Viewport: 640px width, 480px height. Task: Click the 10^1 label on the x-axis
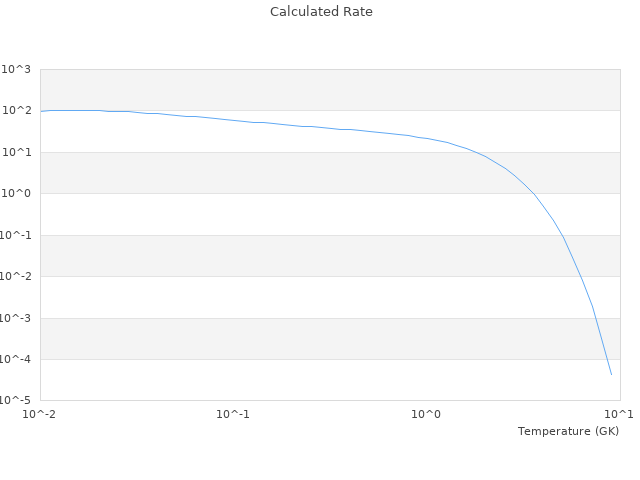(x=618, y=414)
